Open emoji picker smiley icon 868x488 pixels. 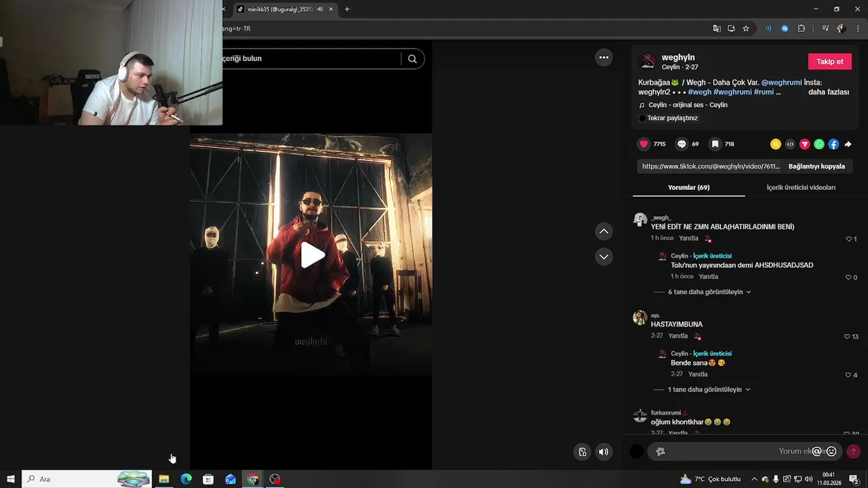pyautogui.click(x=831, y=451)
